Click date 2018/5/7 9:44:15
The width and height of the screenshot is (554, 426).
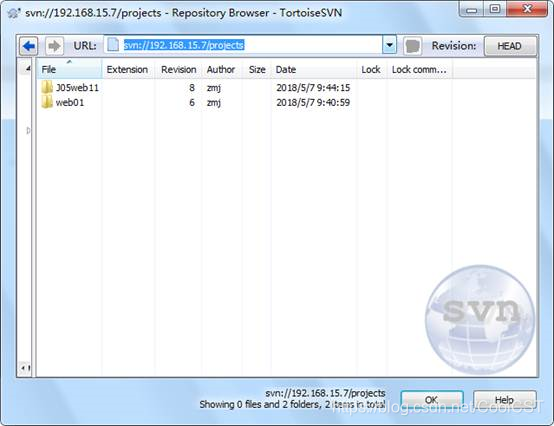tap(313, 88)
